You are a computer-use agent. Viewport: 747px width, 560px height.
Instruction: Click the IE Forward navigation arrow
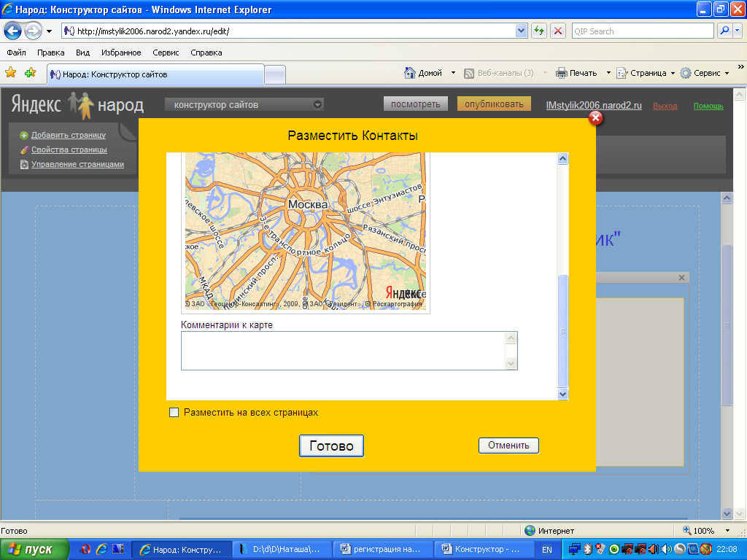point(33,31)
